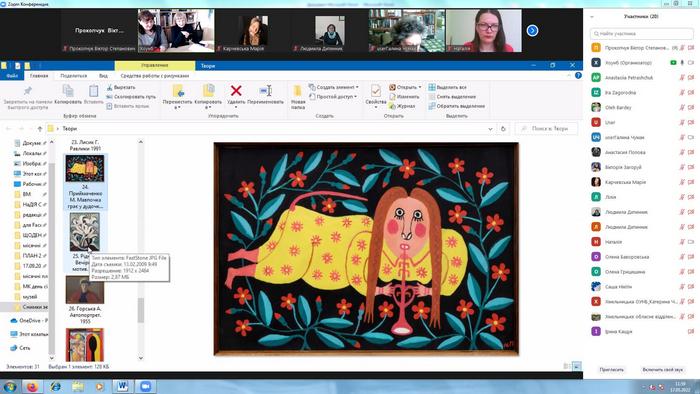Open Internet Explorer from the taskbar
700x394 pixels.
click(55, 386)
